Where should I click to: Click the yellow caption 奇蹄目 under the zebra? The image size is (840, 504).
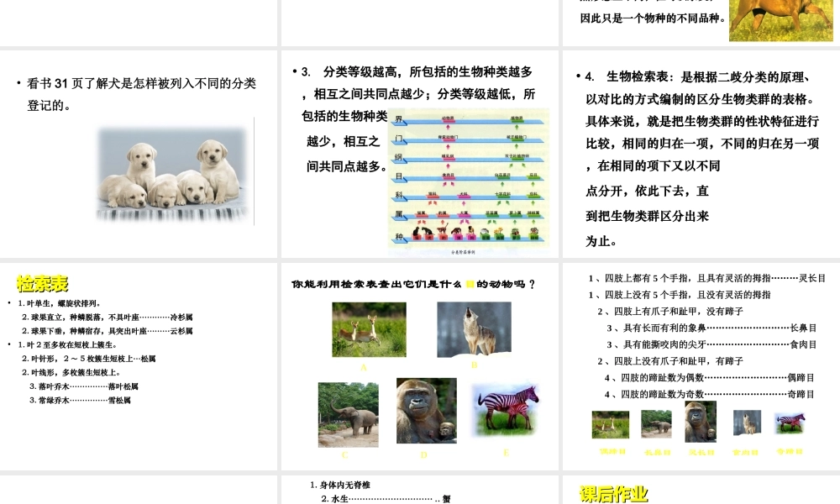pyautogui.click(x=790, y=452)
